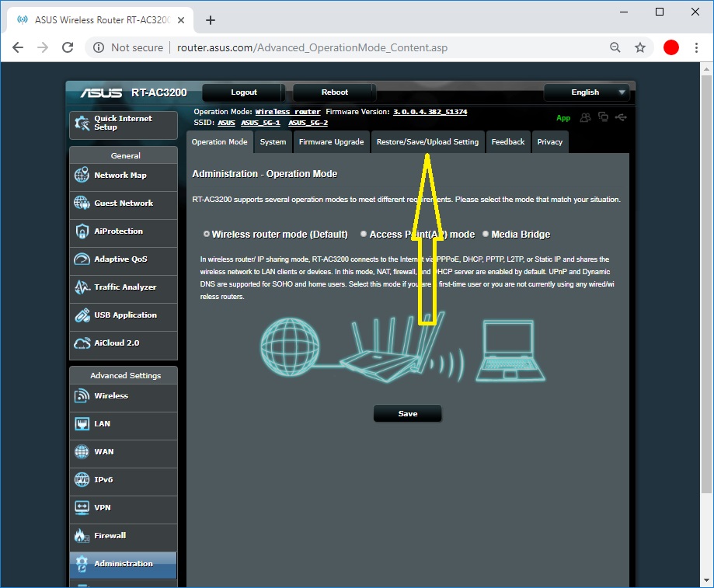
Task: Click the browser back arrow
Action: pyautogui.click(x=18, y=47)
